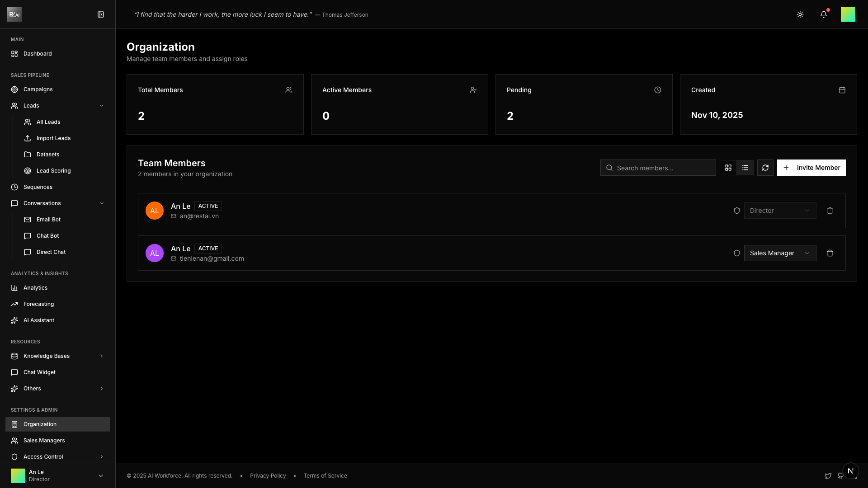Open the user profile menu chevron
The height and width of the screenshot is (488, 868).
[101, 475]
